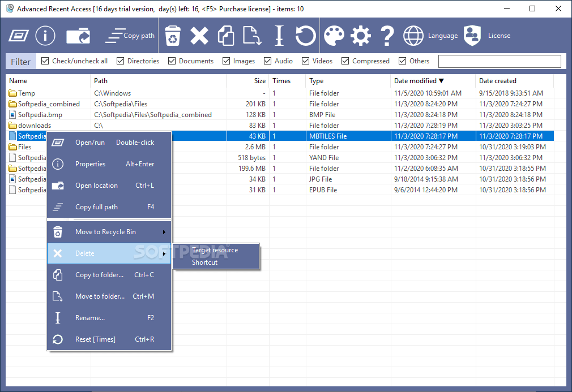Disable the Compressed filter checkbox
Viewport: 572px width, 392px height.
(x=345, y=61)
